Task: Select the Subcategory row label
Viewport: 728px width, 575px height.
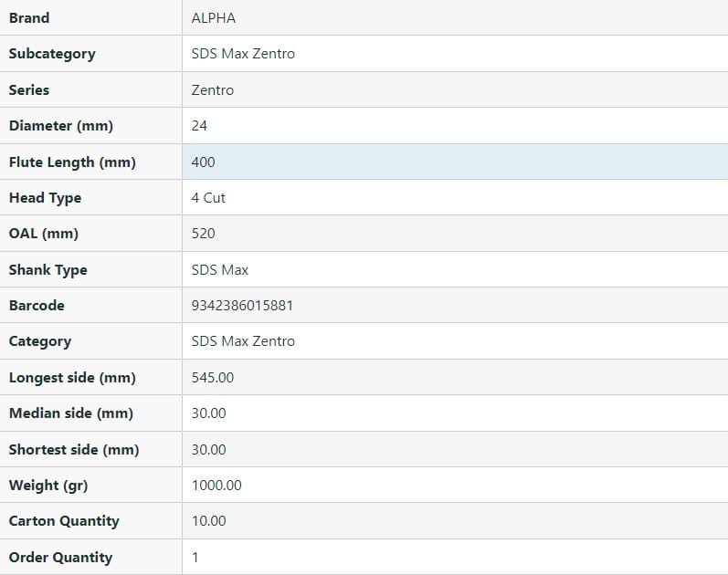Action: tap(52, 54)
